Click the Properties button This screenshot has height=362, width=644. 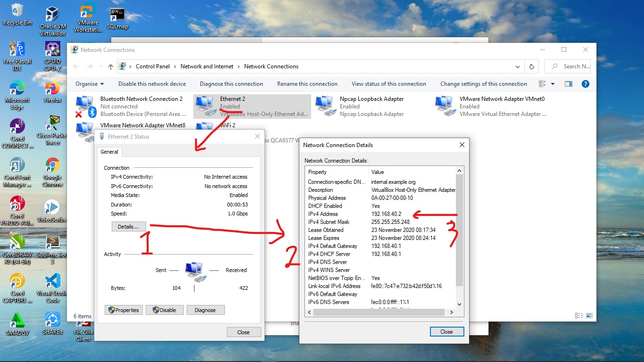[124, 310]
